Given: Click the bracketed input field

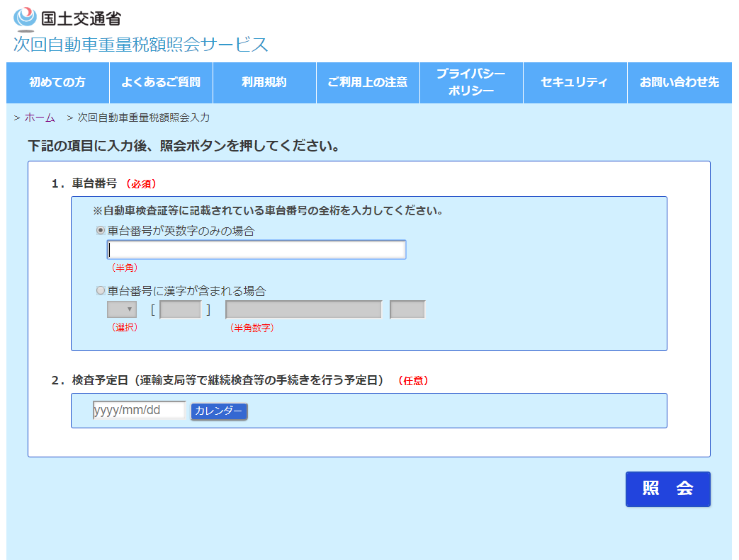Looking at the screenshot, I should (181, 309).
